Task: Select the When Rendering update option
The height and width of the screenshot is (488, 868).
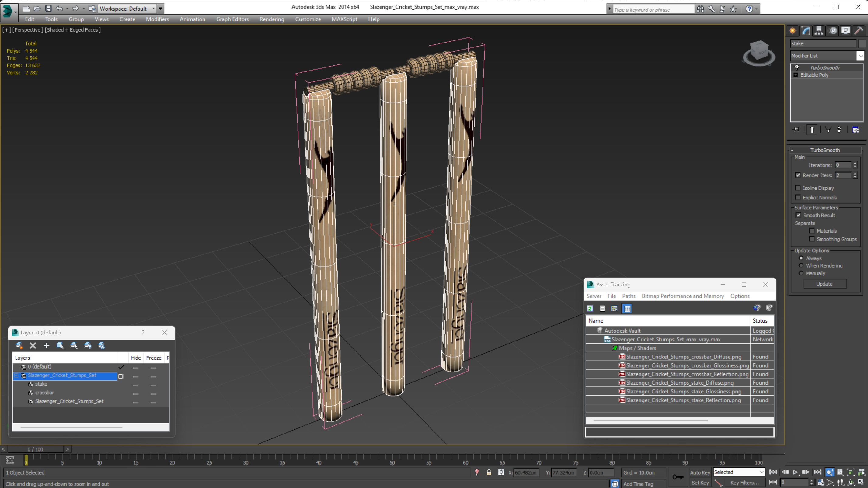Action: 801,265
